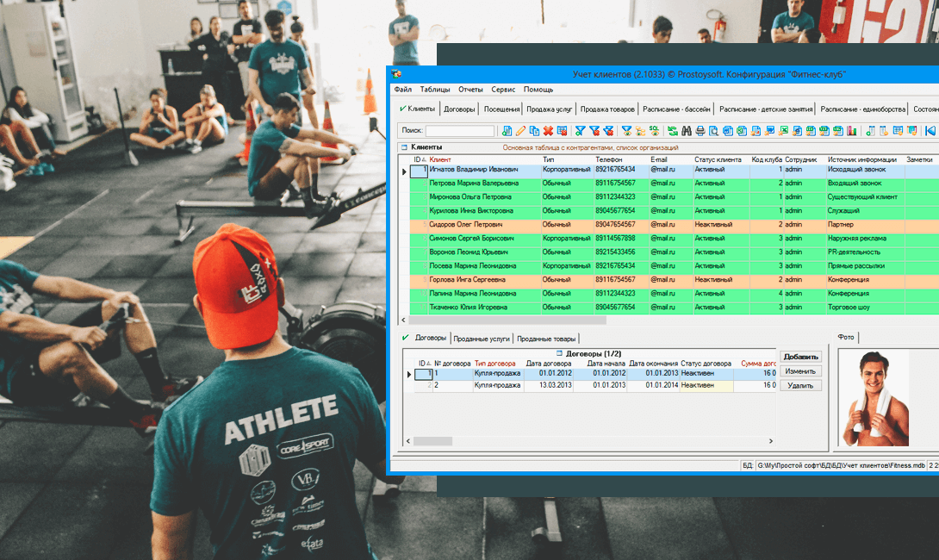Select client Горлова Инга Сергеевна
The width and height of the screenshot is (939, 560).
467,280
